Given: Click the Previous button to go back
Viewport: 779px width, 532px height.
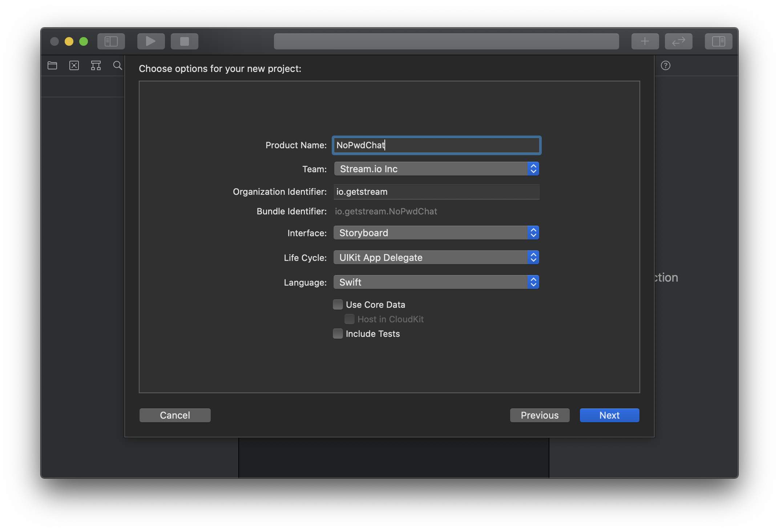Looking at the screenshot, I should pos(539,415).
